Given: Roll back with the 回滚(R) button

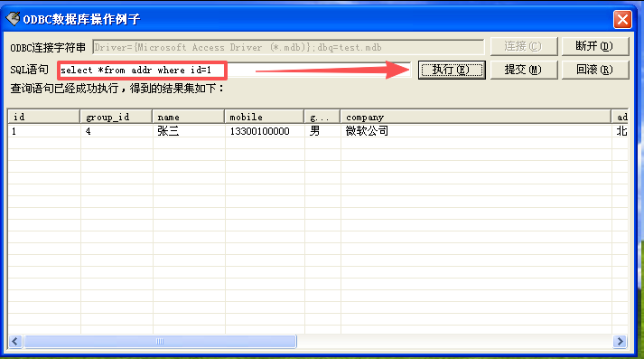Looking at the screenshot, I should click(594, 70).
